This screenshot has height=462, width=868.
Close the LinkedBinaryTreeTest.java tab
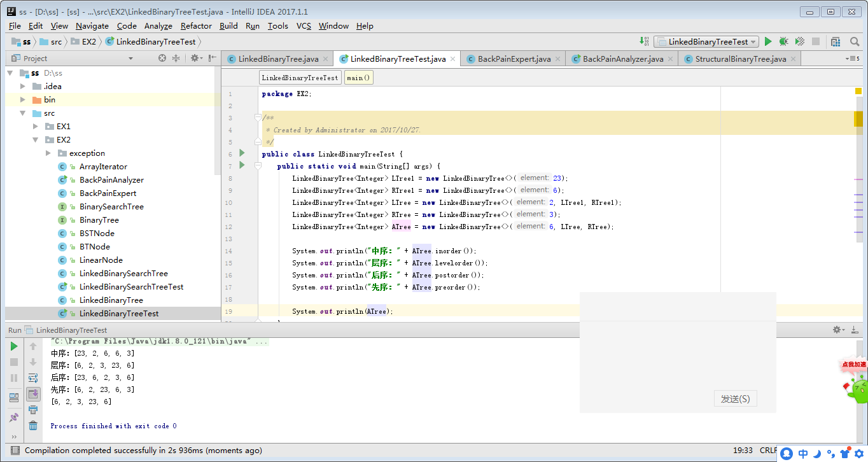tap(452, 59)
